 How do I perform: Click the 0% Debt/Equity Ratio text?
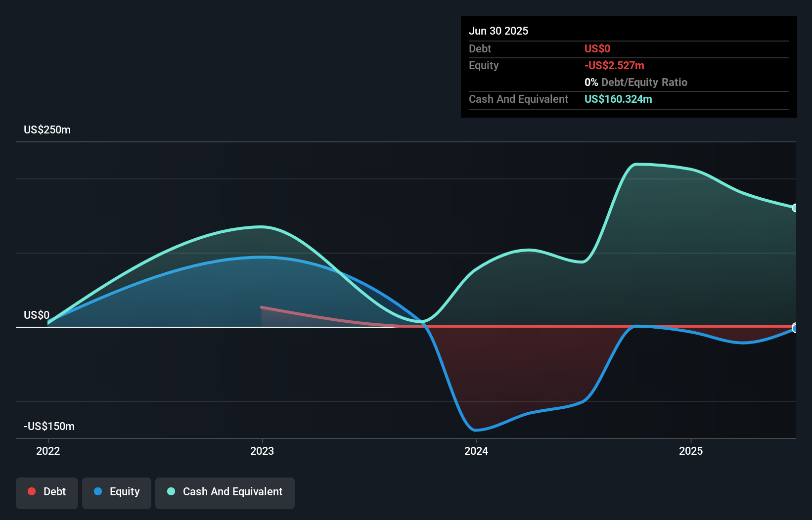pyautogui.click(x=636, y=82)
